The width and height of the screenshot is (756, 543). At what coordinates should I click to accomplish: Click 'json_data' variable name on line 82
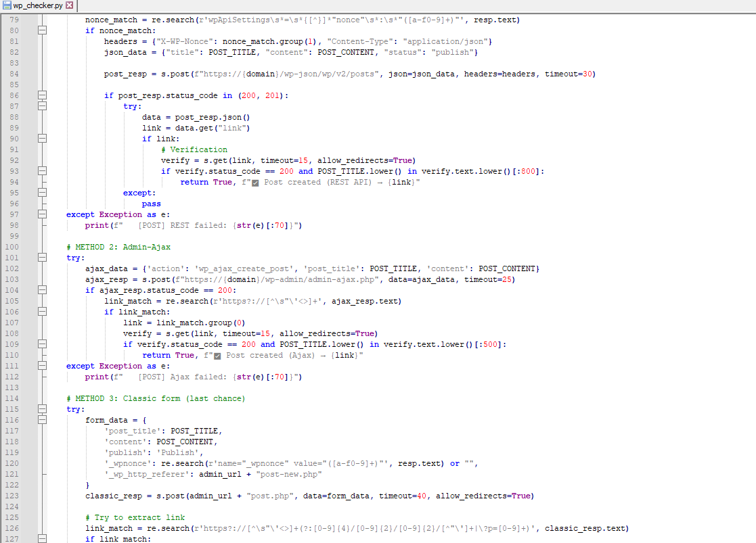pyautogui.click(x=125, y=52)
